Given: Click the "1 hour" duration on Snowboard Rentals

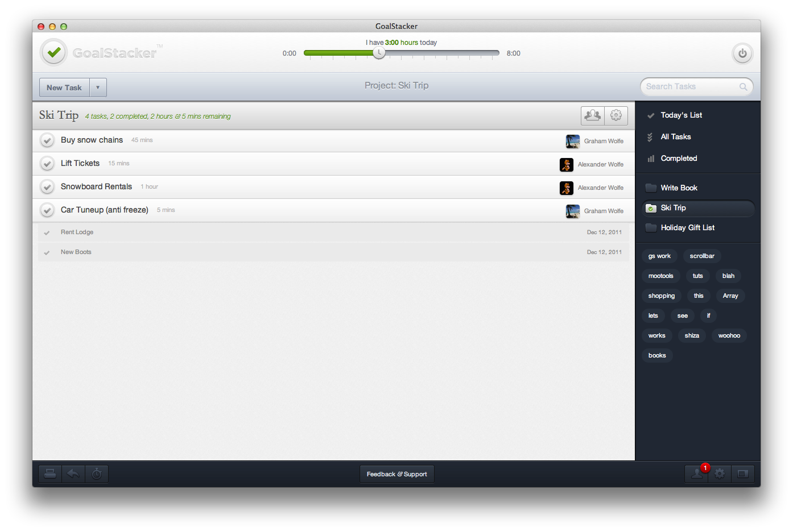Looking at the screenshot, I should pyautogui.click(x=150, y=186).
